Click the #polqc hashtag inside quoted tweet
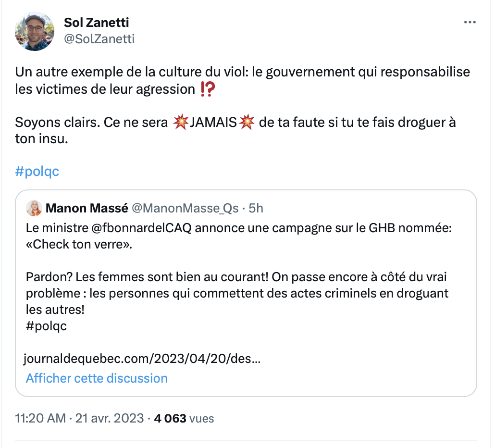This screenshot has height=448, width=495. tap(47, 326)
